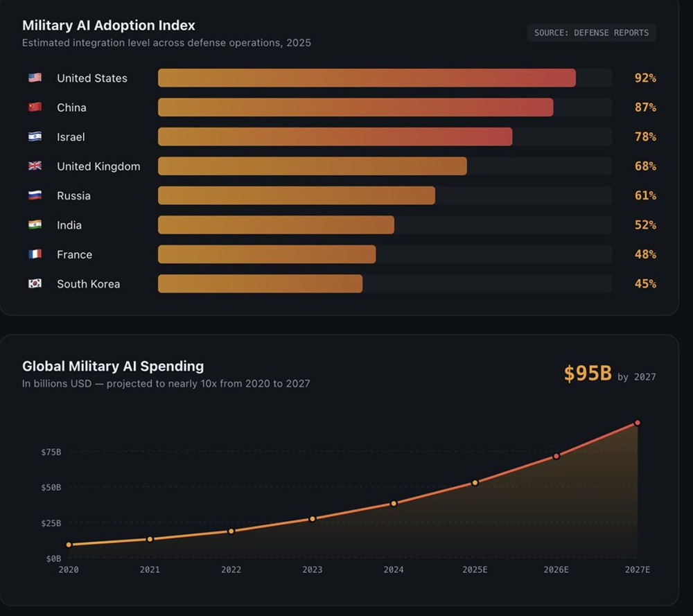Click the 2020 data point on chart

[69, 545]
